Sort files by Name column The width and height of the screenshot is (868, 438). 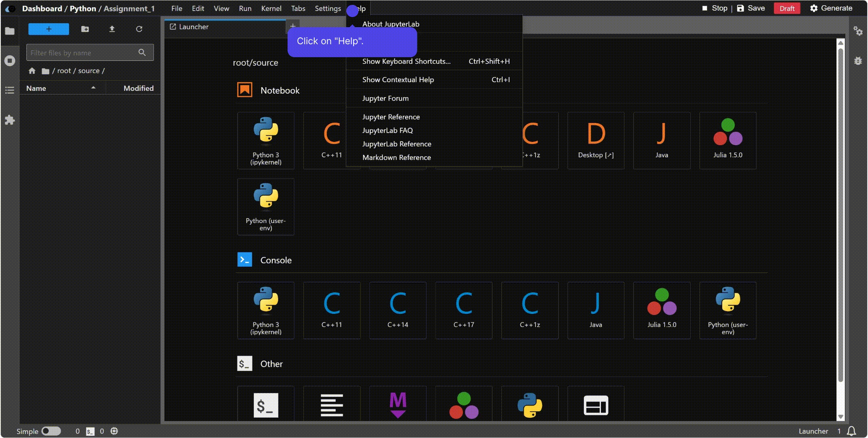pos(63,88)
